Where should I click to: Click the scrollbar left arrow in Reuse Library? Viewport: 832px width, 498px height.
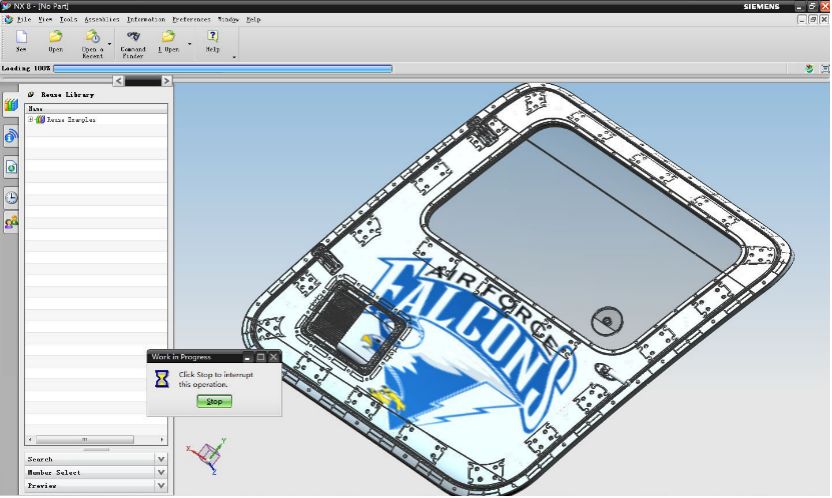(30, 440)
